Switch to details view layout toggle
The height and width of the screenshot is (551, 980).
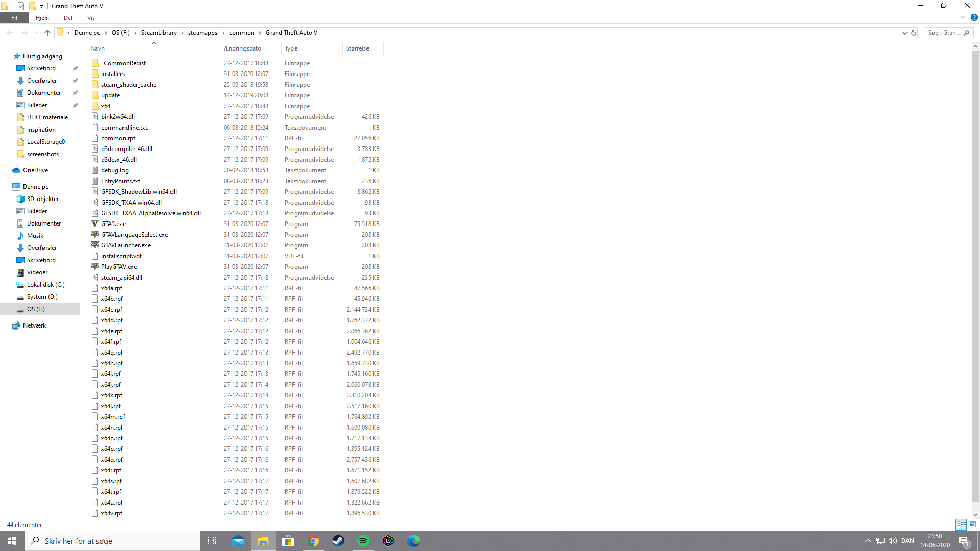pyautogui.click(x=961, y=524)
